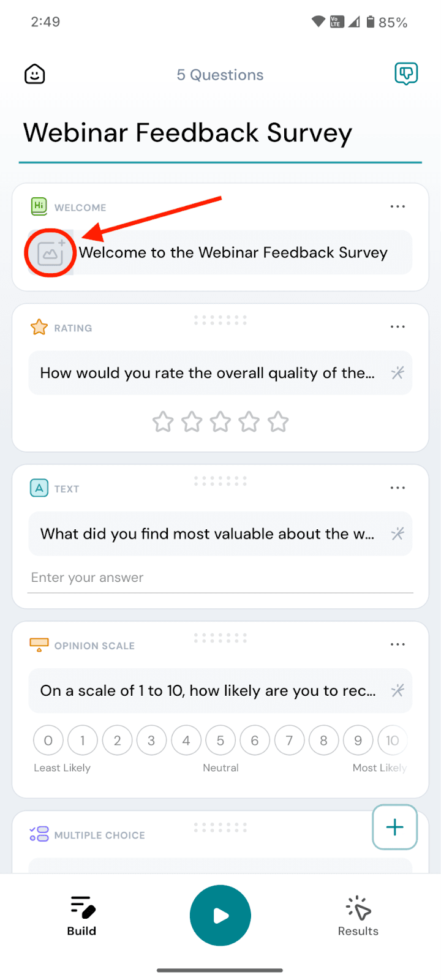
Task: Edit the Webinar Feedback Survey title
Action: pyautogui.click(x=187, y=133)
